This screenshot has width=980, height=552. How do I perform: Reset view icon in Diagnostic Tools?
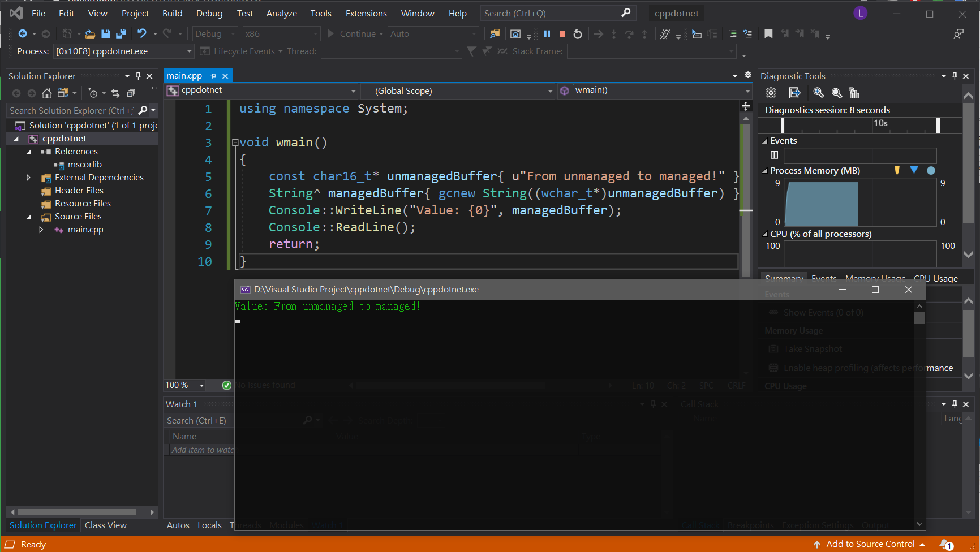[x=854, y=93]
